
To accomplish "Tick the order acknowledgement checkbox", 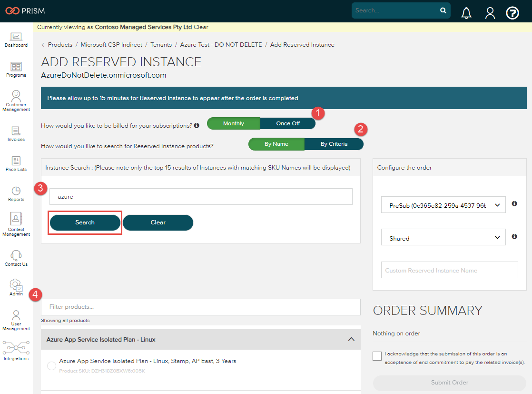I will click(x=377, y=356).
